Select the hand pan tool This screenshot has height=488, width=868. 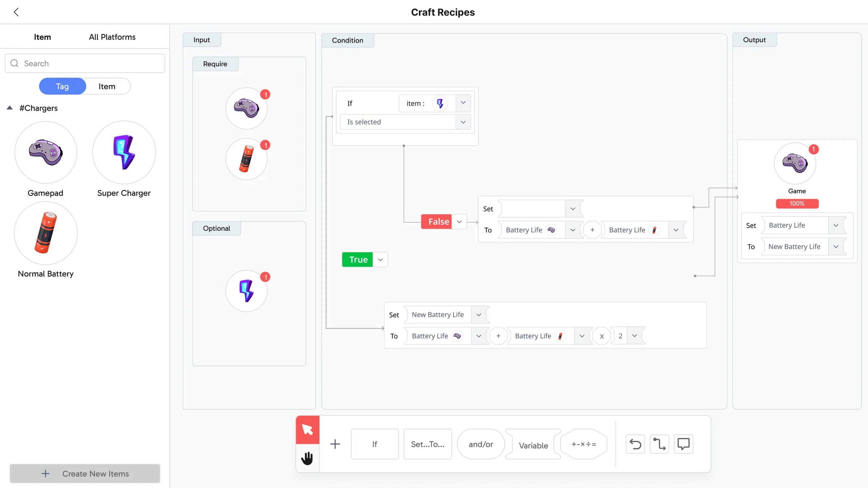coord(307,458)
